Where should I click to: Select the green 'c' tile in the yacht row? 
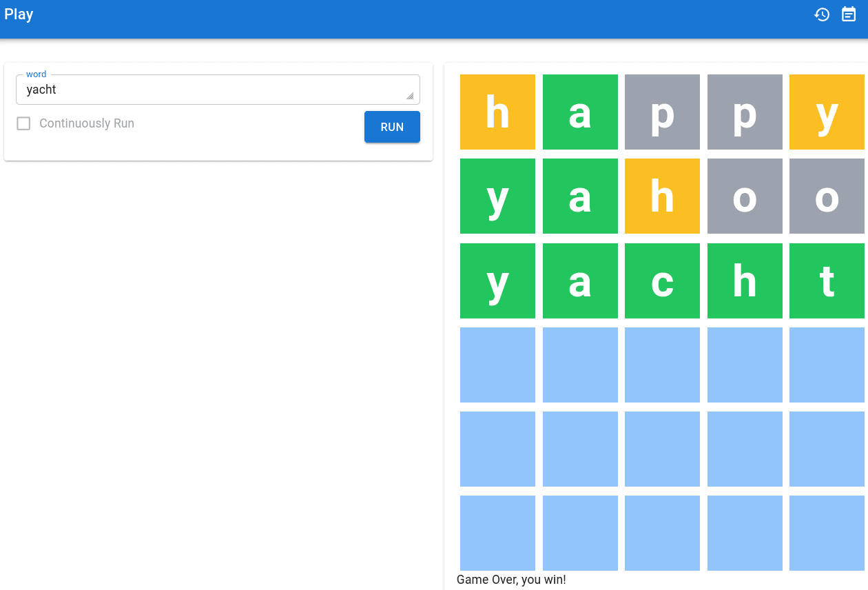tap(662, 281)
